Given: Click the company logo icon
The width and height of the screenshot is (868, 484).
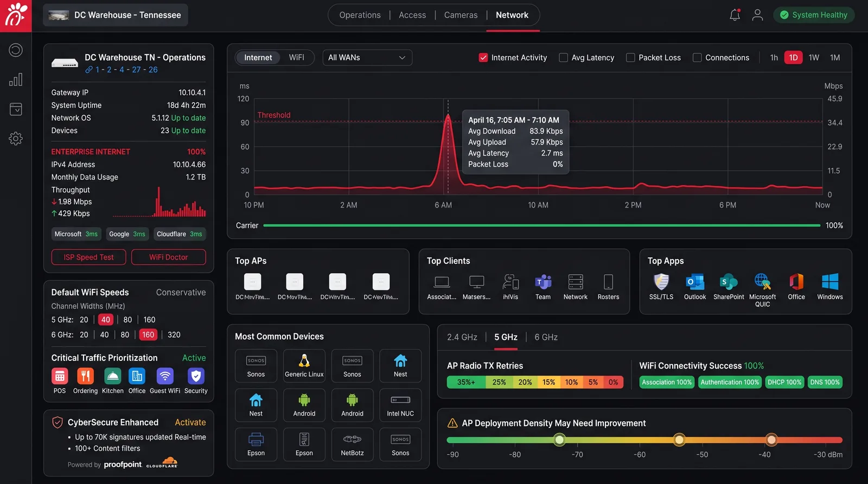Looking at the screenshot, I should tap(16, 15).
